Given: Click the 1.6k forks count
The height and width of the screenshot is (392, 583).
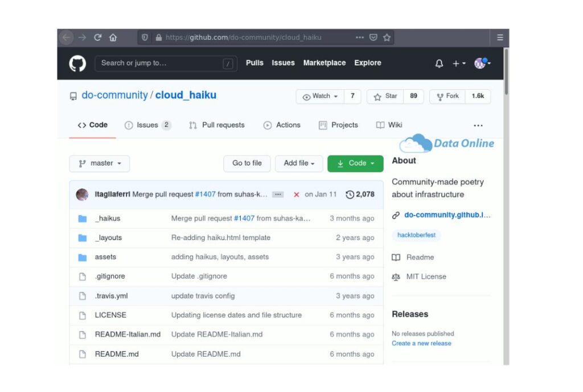Looking at the screenshot, I should (478, 96).
